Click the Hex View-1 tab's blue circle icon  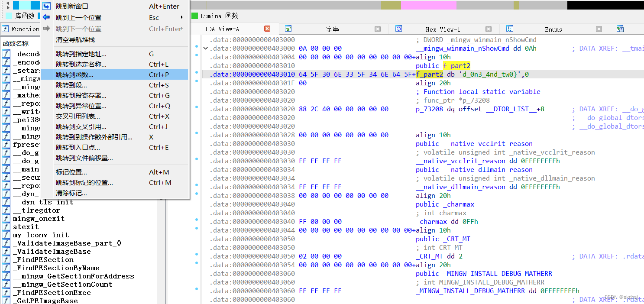[x=399, y=29]
